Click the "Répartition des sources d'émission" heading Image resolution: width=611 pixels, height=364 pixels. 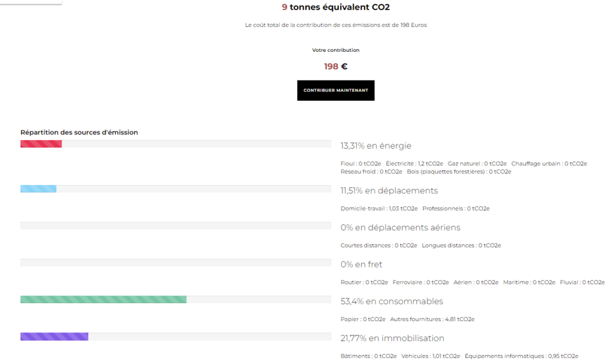click(x=79, y=132)
